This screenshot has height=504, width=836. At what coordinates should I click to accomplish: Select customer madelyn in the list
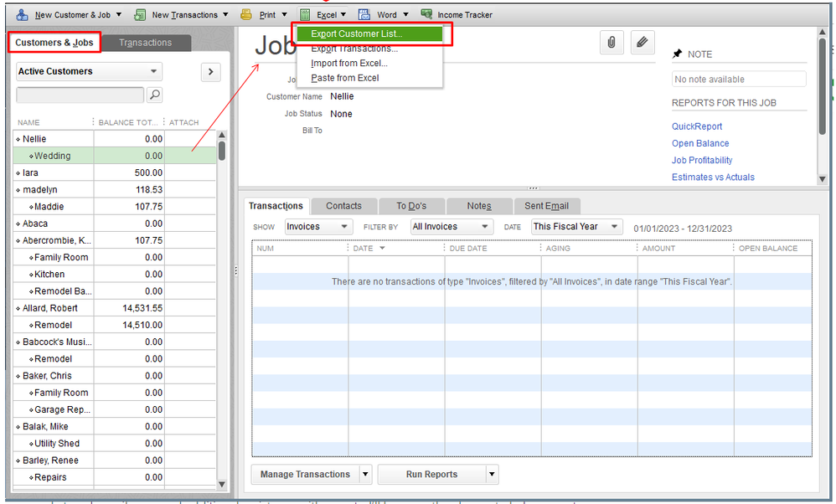[x=115, y=190]
